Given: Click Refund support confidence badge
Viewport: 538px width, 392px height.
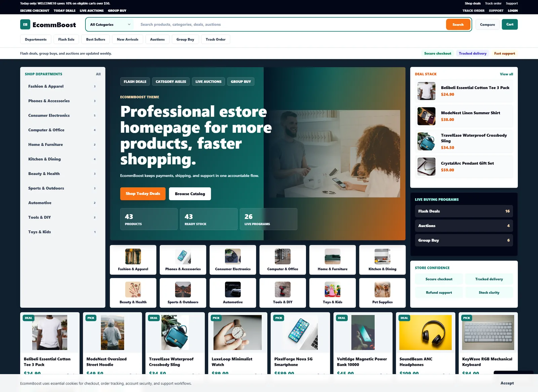Looking at the screenshot, I should coord(439,293).
